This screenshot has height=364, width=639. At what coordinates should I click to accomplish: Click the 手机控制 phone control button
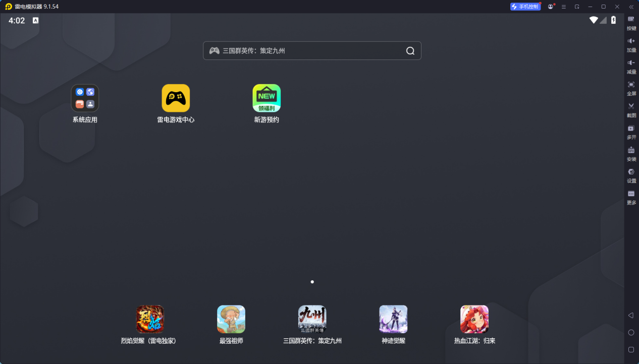525,7
